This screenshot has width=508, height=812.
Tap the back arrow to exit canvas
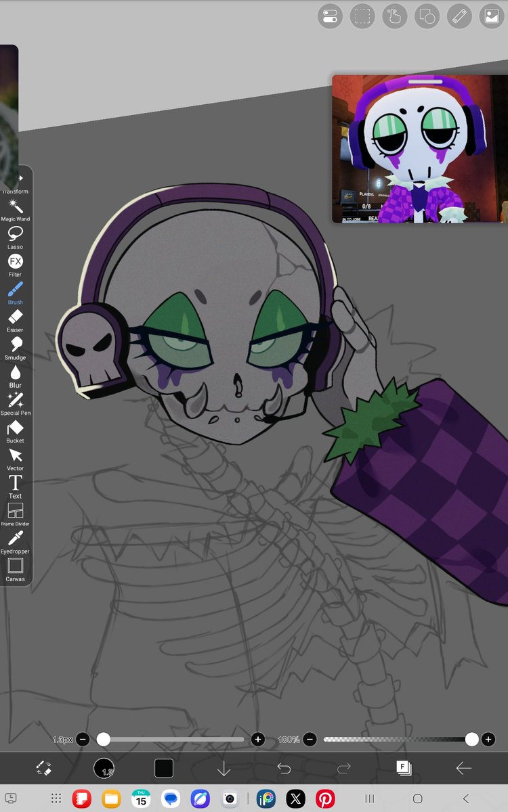tap(464, 768)
